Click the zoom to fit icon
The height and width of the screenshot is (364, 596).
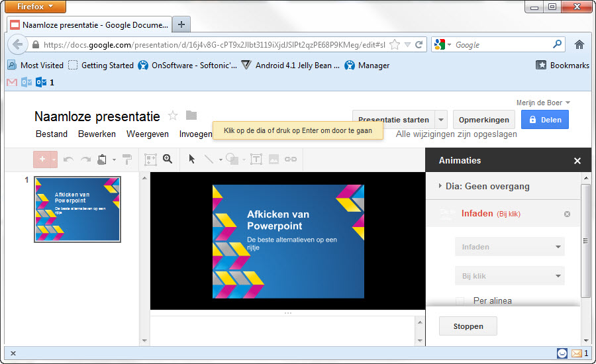click(150, 159)
